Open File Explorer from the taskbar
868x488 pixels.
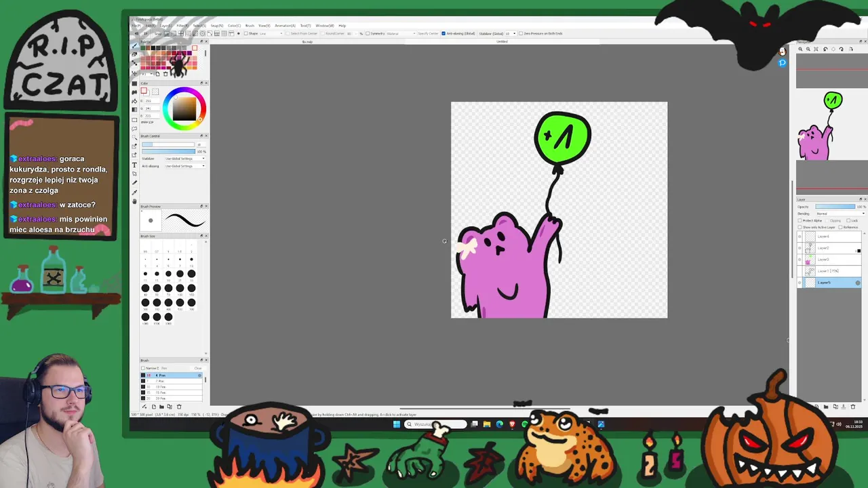tap(487, 424)
